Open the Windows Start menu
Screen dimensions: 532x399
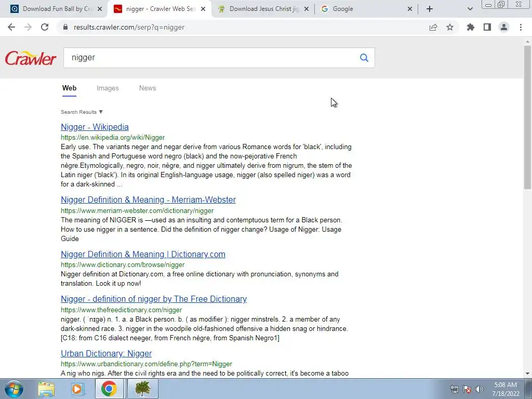pyautogui.click(x=14, y=389)
